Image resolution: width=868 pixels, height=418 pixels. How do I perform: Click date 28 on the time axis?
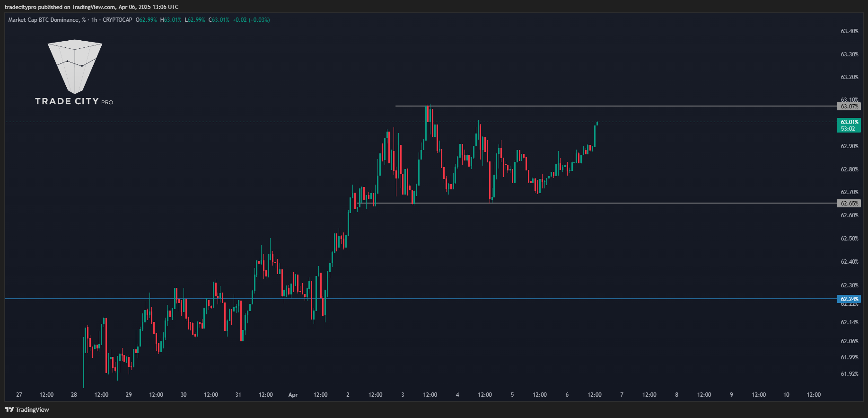(74, 395)
